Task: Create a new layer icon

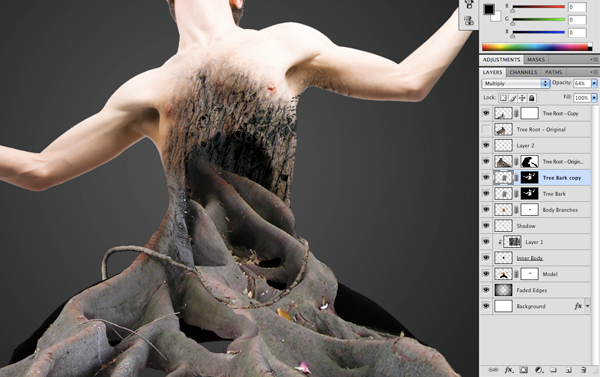Action: coord(568,370)
